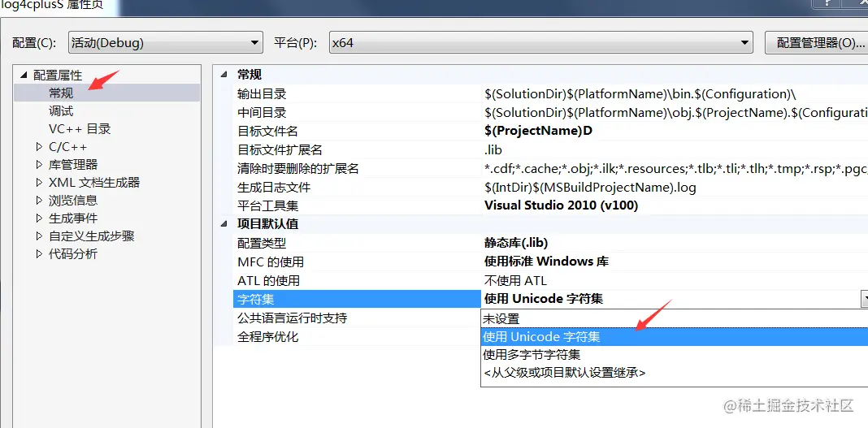Select the 全程序优化 property row
868x428 pixels.
pyautogui.click(x=357, y=337)
